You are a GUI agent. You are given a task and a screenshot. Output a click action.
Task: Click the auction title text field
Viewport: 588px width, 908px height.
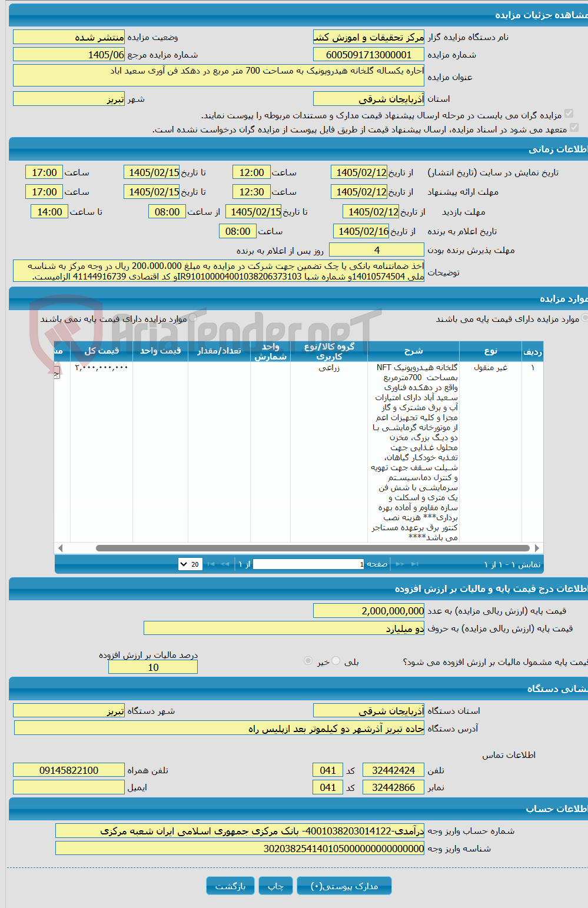point(218,75)
